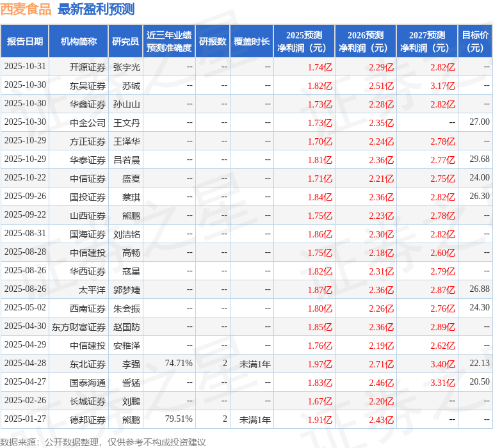This screenshot has width=493, height=448.
Task: Sort by the 报告日期 column header
Action: pyautogui.click(x=25, y=42)
